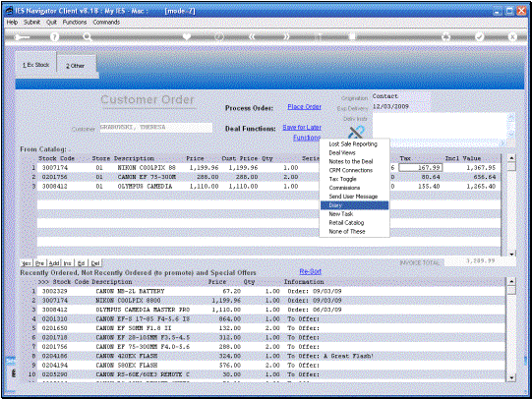Screen dimensions: 532x399
Task: Select Diary from the popup menu
Action: (354, 205)
